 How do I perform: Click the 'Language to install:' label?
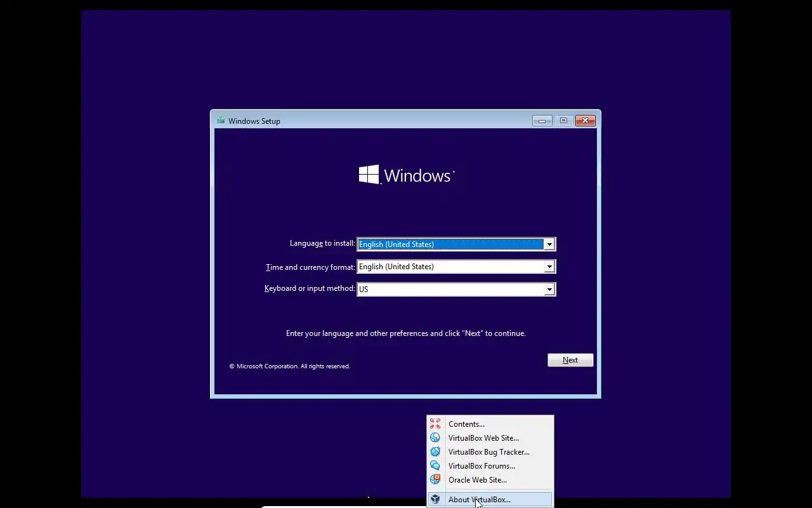[x=322, y=243]
